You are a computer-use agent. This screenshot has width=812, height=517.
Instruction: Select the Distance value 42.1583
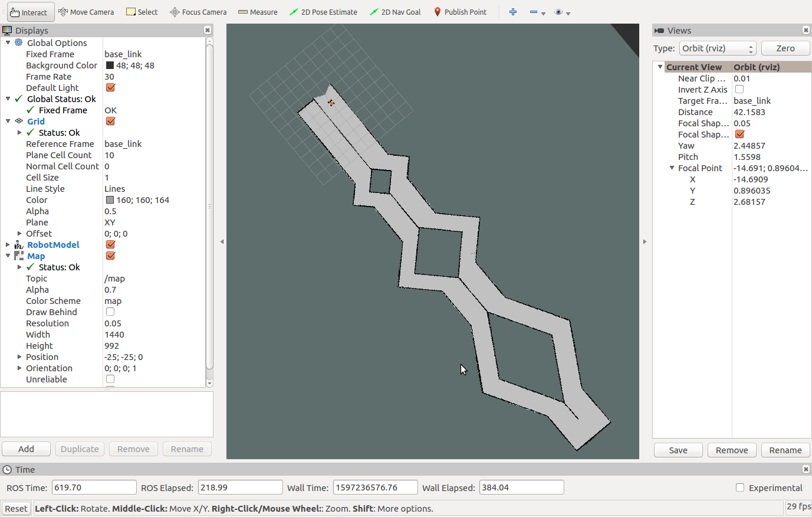(x=749, y=112)
